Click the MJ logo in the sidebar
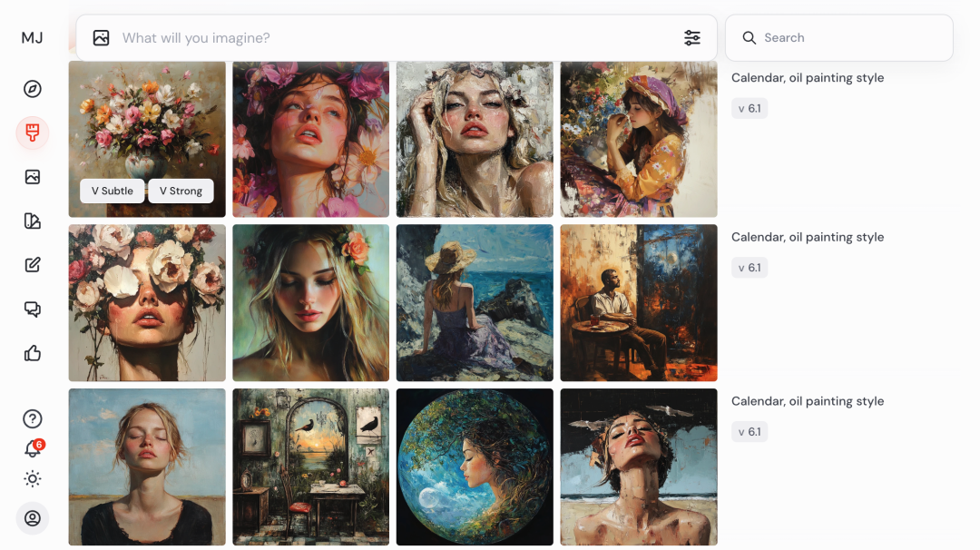980x550 pixels. [x=32, y=38]
